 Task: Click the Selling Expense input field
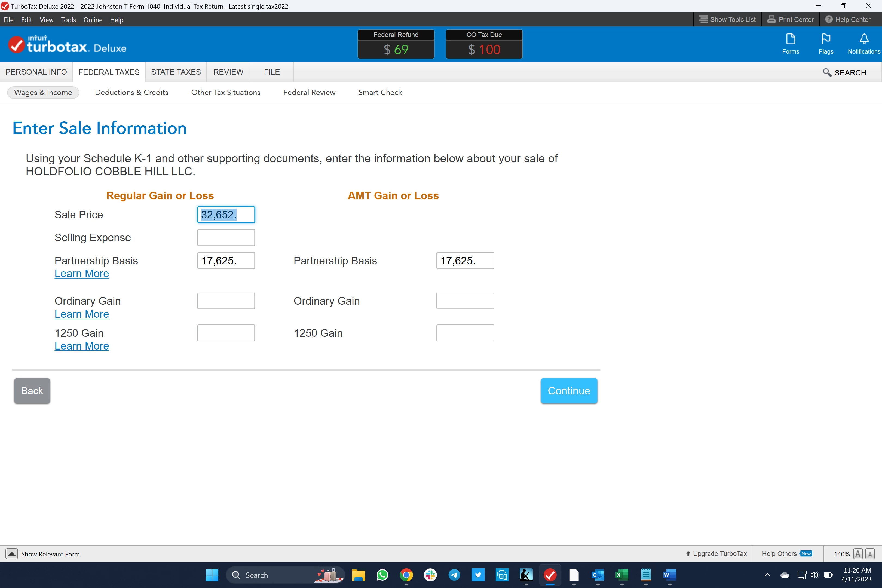(x=226, y=238)
